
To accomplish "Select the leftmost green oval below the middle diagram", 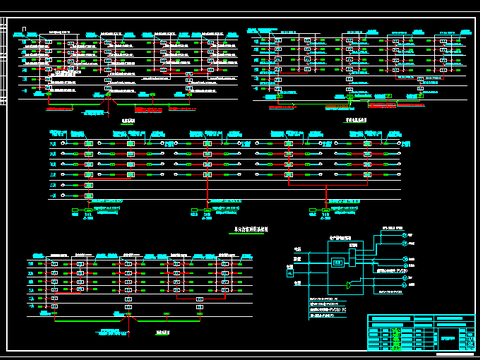I will [x=76, y=210].
